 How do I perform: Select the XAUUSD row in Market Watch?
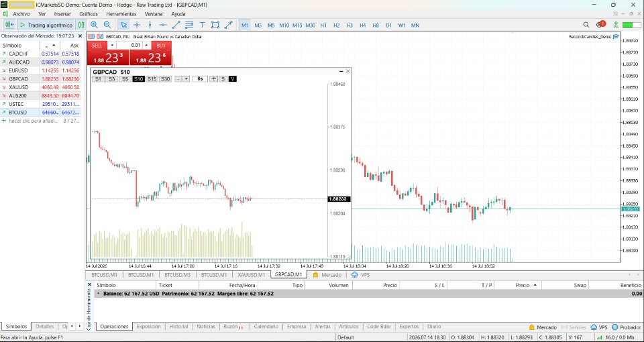click(41, 87)
